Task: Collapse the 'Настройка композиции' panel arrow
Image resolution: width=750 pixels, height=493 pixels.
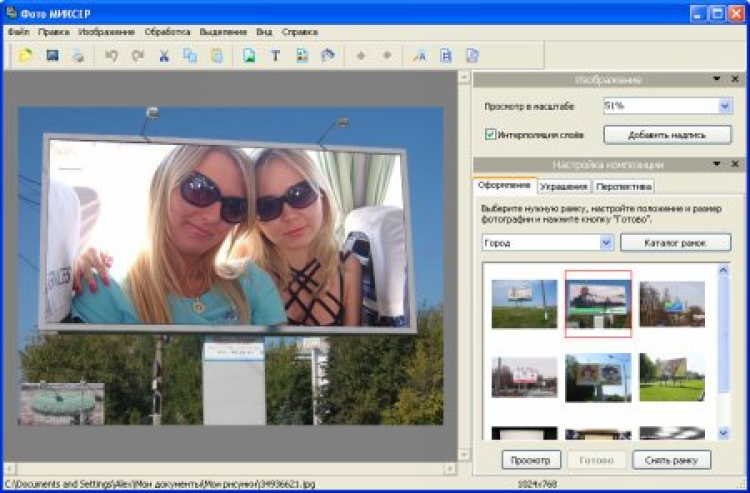Action: [717, 164]
